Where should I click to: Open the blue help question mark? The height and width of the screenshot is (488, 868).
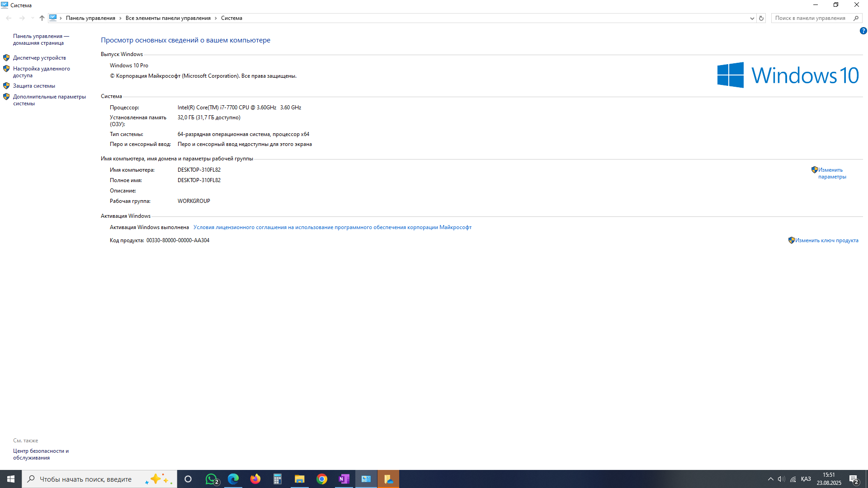[863, 31]
